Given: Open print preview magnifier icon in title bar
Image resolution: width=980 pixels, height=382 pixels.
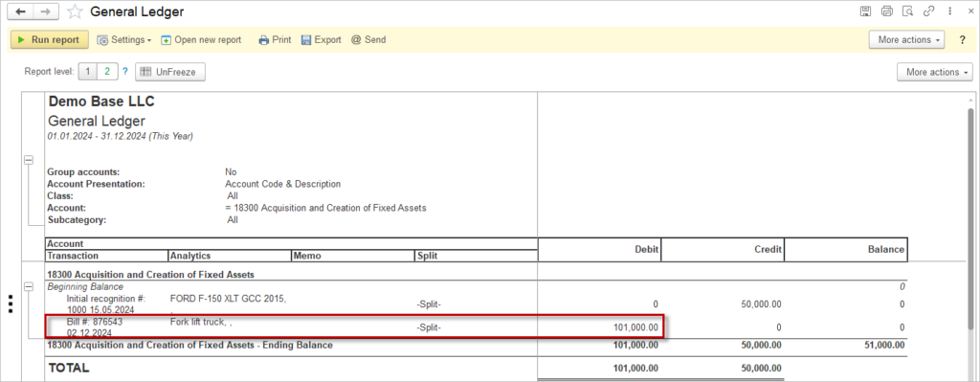Looking at the screenshot, I should pyautogui.click(x=908, y=11).
